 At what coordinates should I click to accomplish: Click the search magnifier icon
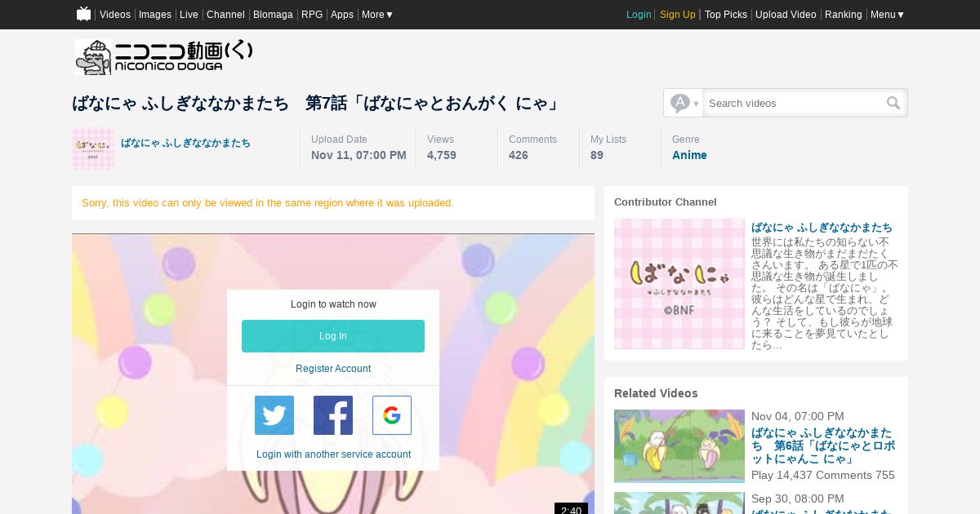pyautogui.click(x=893, y=103)
